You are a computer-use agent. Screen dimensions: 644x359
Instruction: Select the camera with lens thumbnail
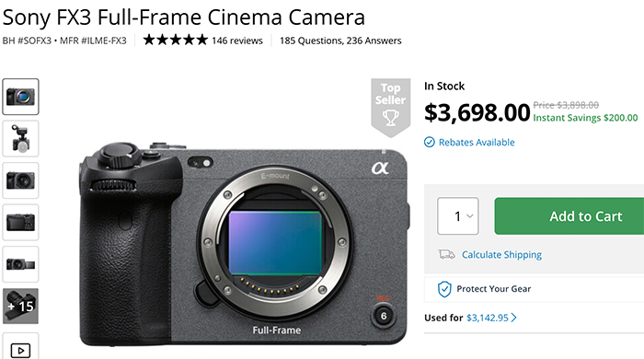pyautogui.click(x=20, y=180)
